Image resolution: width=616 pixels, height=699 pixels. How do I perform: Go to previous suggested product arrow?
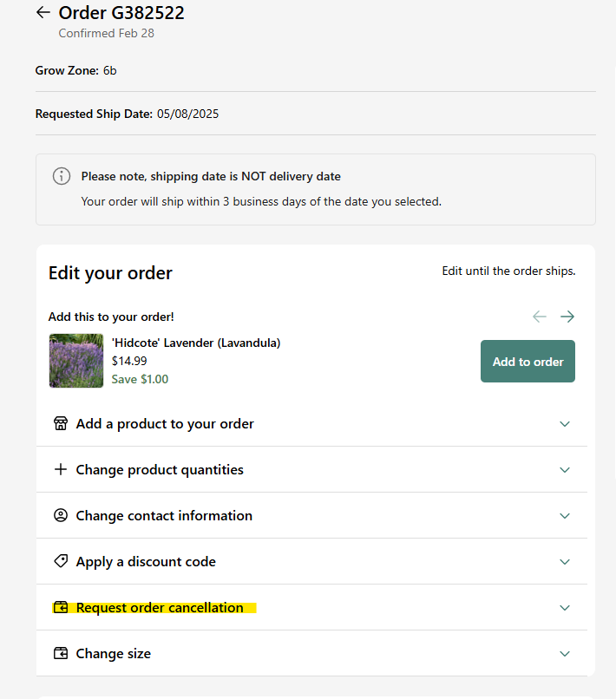pos(540,317)
